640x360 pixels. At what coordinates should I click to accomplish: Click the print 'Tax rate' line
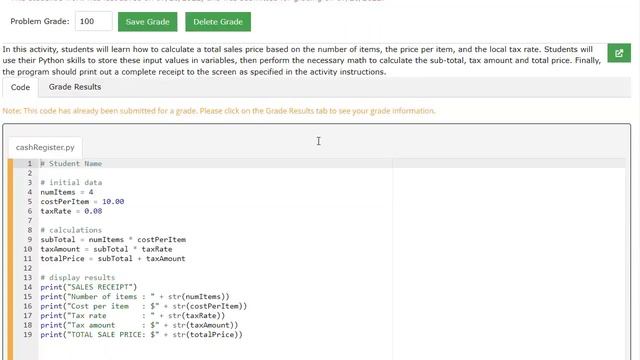tap(133, 316)
